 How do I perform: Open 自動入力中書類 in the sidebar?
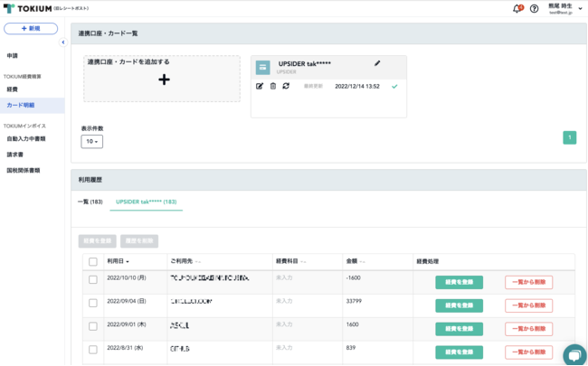(26, 138)
